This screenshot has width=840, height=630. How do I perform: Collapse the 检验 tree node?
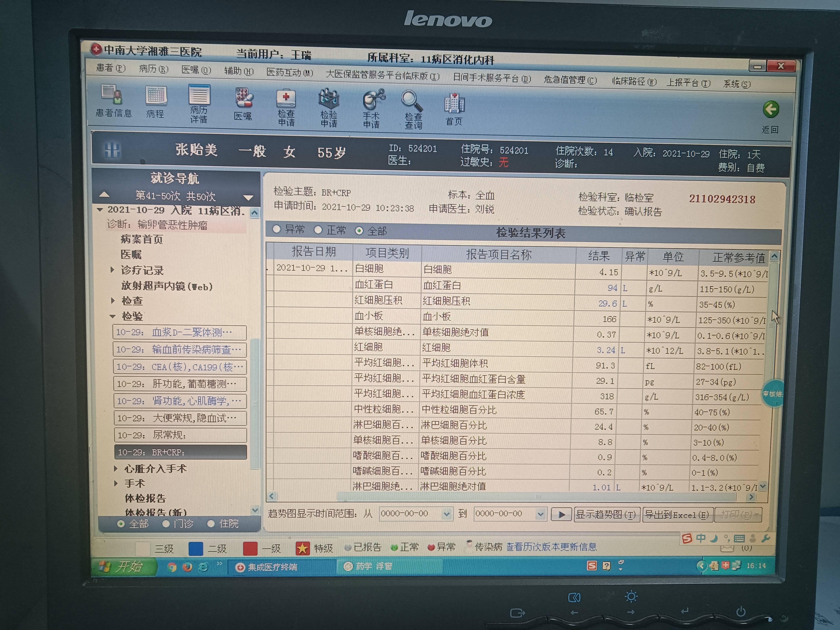pyautogui.click(x=113, y=316)
